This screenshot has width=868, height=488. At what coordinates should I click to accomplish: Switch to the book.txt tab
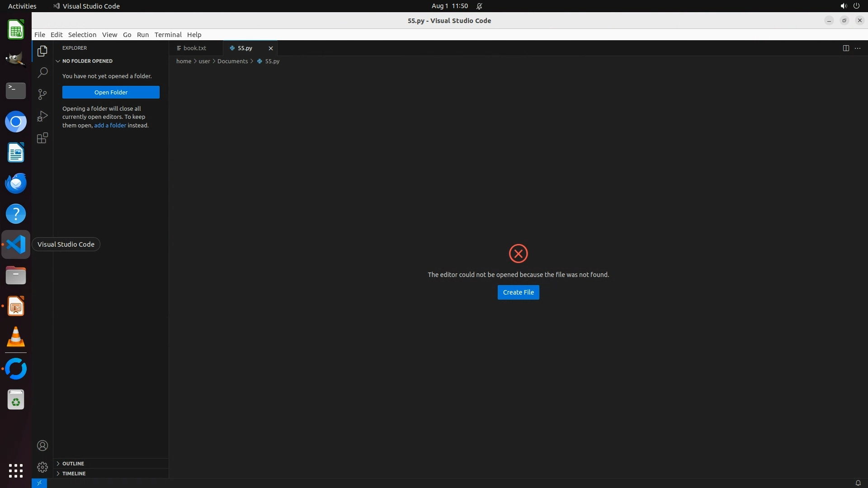[194, 48]
